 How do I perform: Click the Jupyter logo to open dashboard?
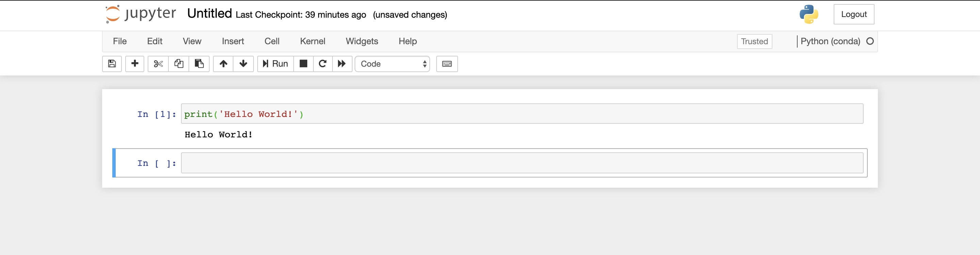pos(140,14)
